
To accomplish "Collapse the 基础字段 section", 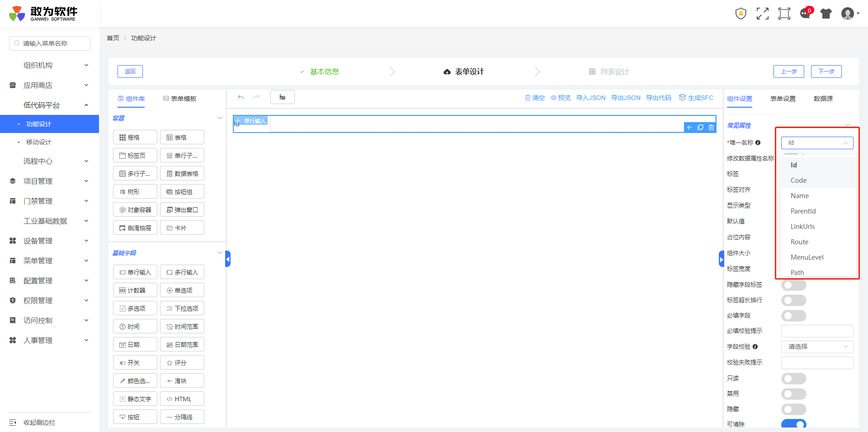I will pyautogui.click(x=220, y=253).
